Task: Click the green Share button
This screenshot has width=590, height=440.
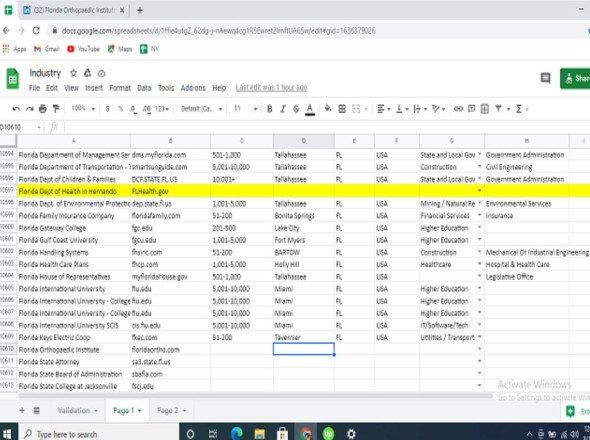Action: pos(575,78)
